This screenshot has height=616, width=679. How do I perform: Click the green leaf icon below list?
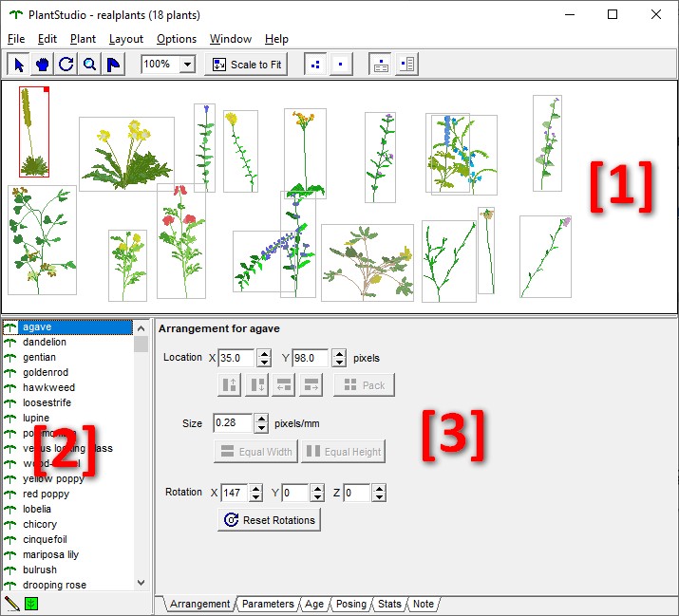(x=31, y=603)
